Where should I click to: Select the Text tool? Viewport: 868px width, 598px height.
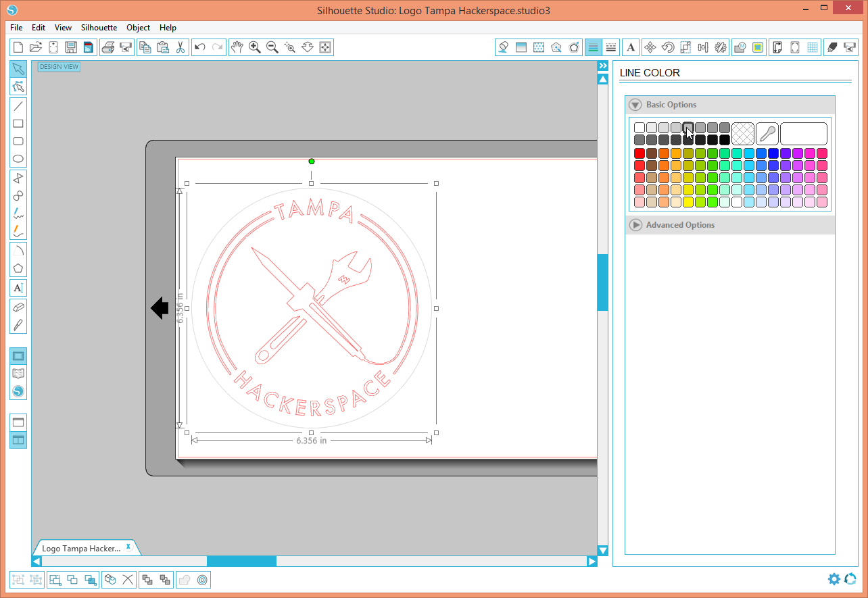(x=18, y=287)
